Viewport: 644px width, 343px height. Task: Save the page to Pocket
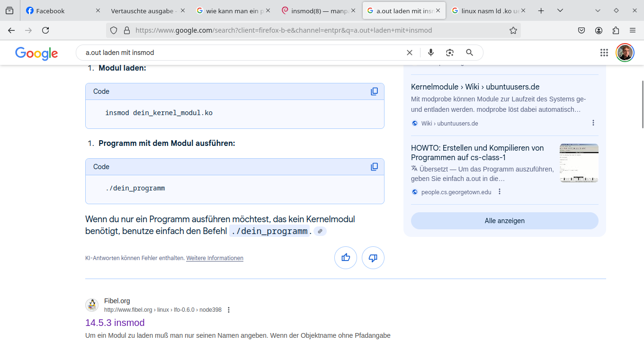pos(581,30)
